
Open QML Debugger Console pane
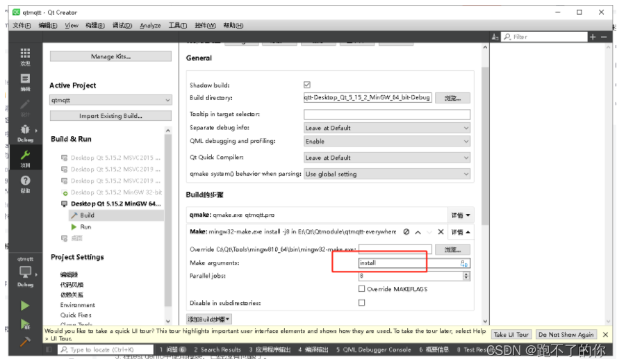pos(373,349)
